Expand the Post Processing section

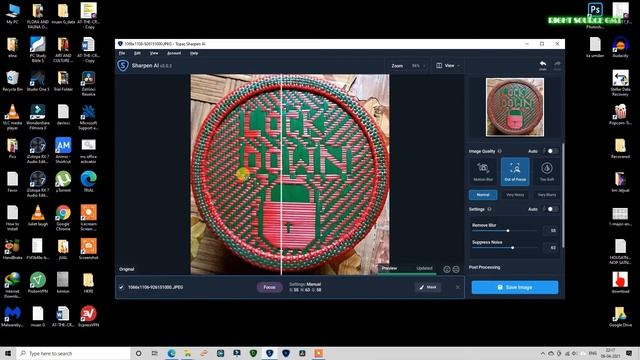coord(484,267)
